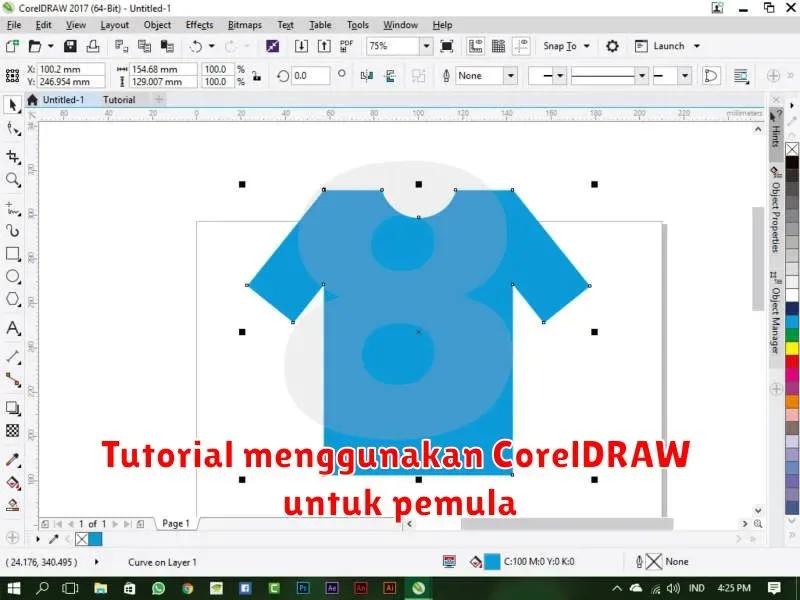Click the object width field

163,69
